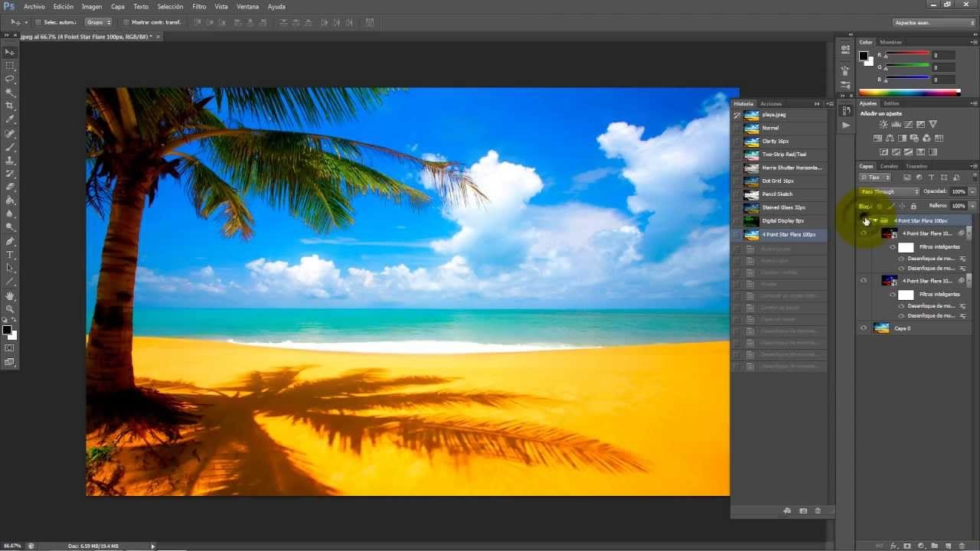Select the Hand tool
The height and width of the screenshot is (551, 980).
(10, 295)
